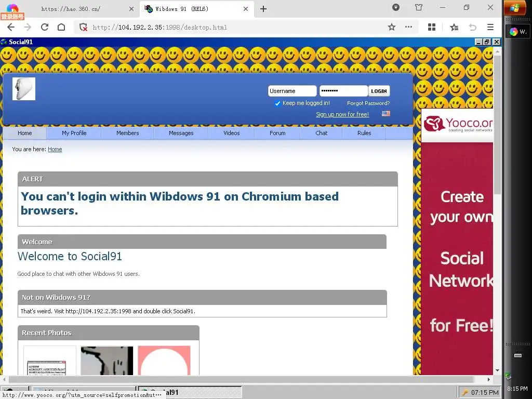
Task: Click the password input field
Action: pyautogui.click(x=343, y=91)
